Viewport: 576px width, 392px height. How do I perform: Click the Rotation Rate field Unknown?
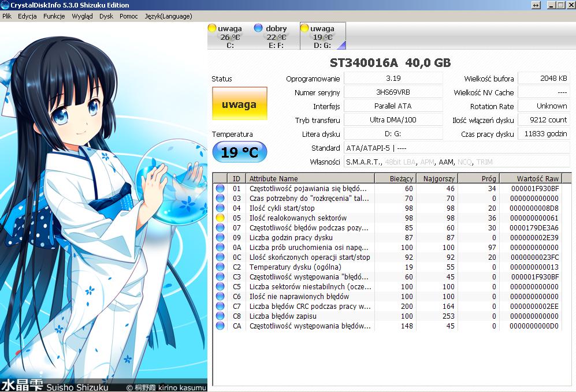(x=544, y=106)
